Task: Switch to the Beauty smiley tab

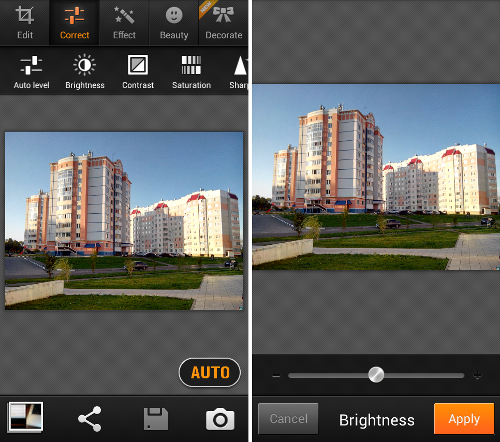Action: [174, 23]
